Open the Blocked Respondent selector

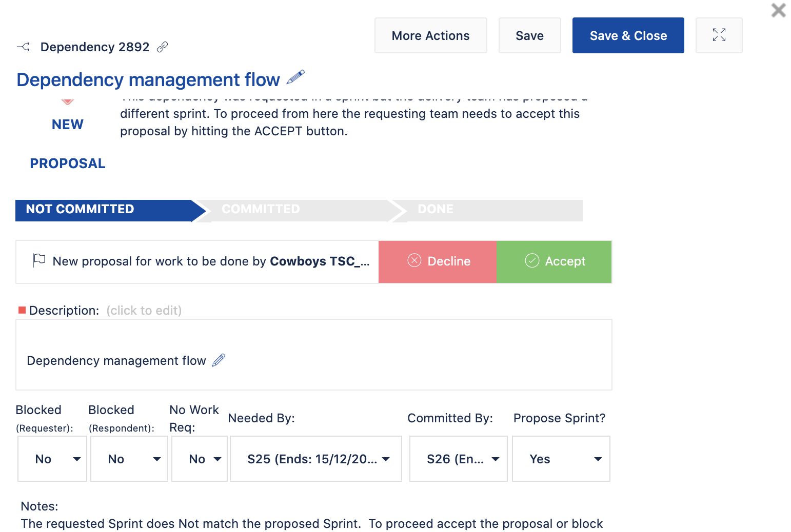[x=129, y=459]
